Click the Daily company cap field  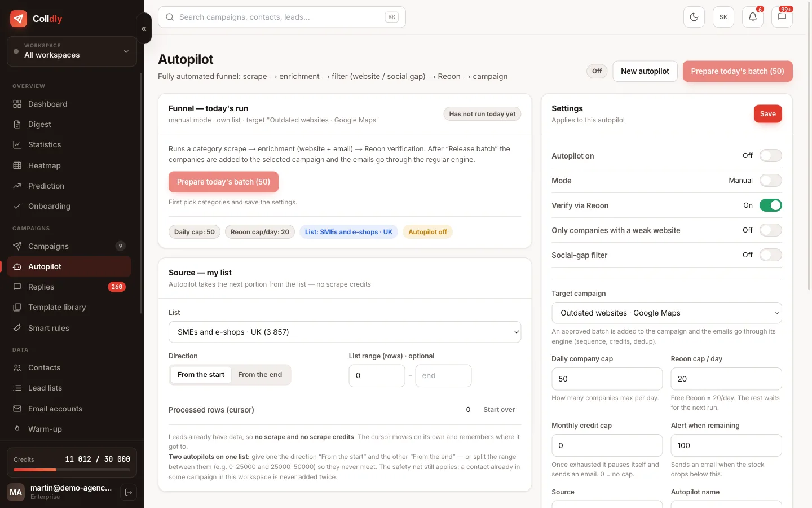[607, 379]
